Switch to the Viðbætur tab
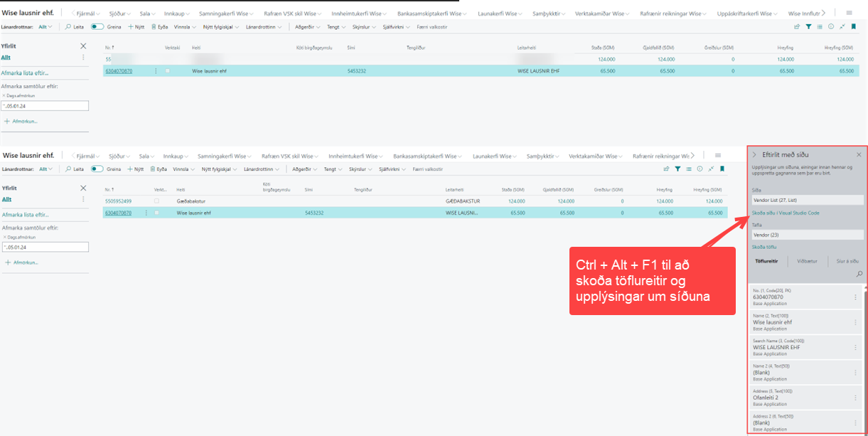Viewport: 868px width, 436px height. [807, 261]
